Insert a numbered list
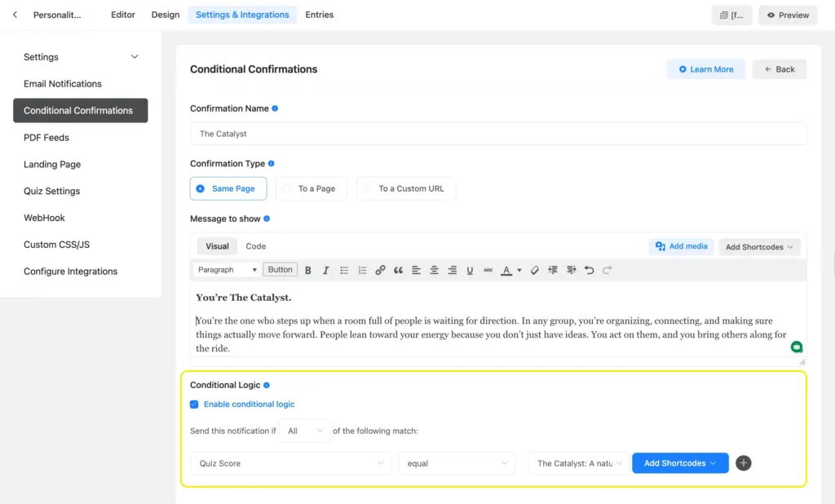 tap(362, 270)
